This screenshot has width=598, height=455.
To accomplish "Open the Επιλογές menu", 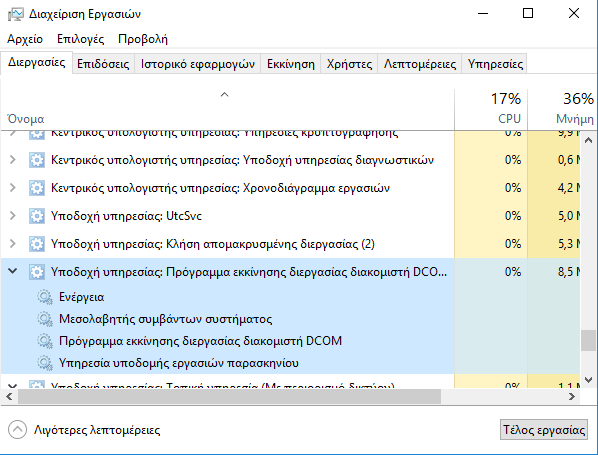I will [80, 39].
